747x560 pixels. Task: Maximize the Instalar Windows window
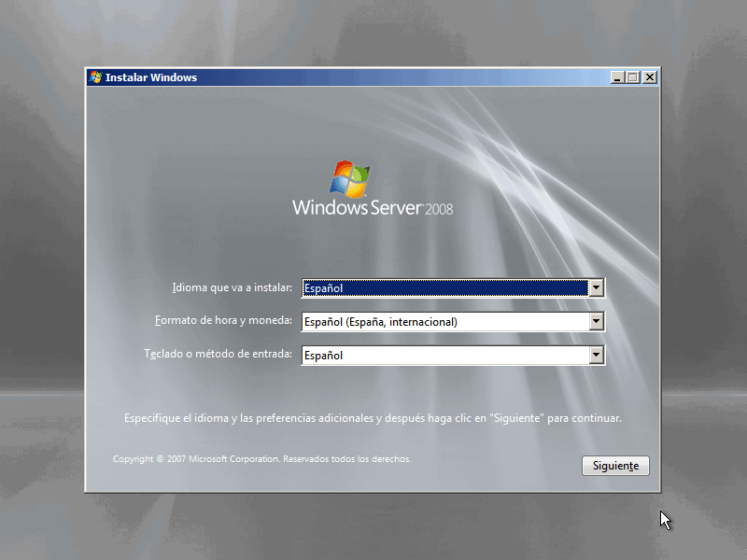click(633, 77)
